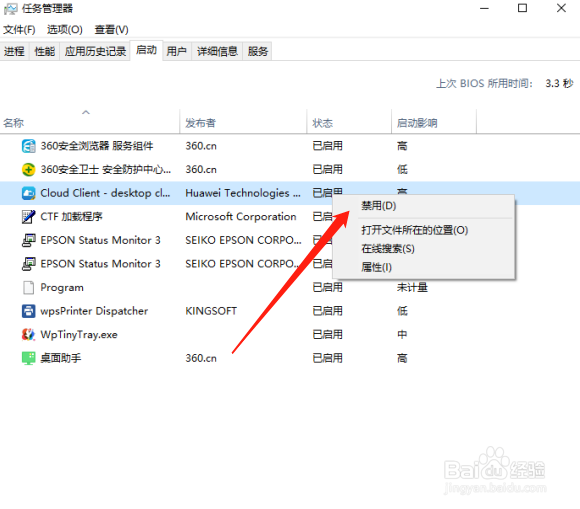Click the 3.3 秒 BIOS time value
Viewport: 580px width, 509px height.
tap(559, 84)
